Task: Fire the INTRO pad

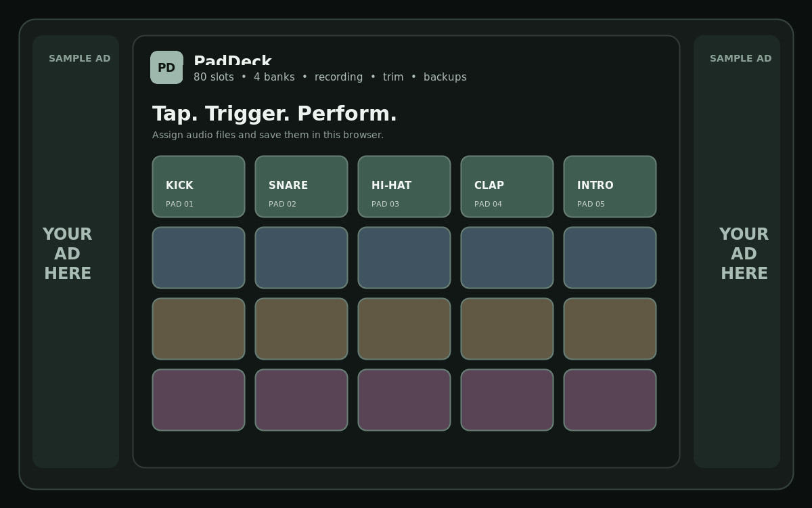Action: [x=610, y=186]
